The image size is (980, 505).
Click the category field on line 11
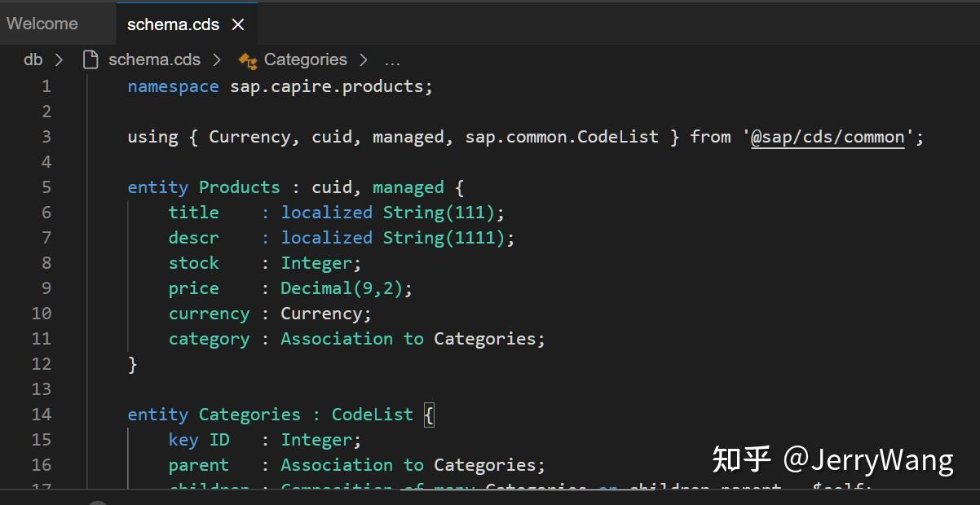coord(209,339)
